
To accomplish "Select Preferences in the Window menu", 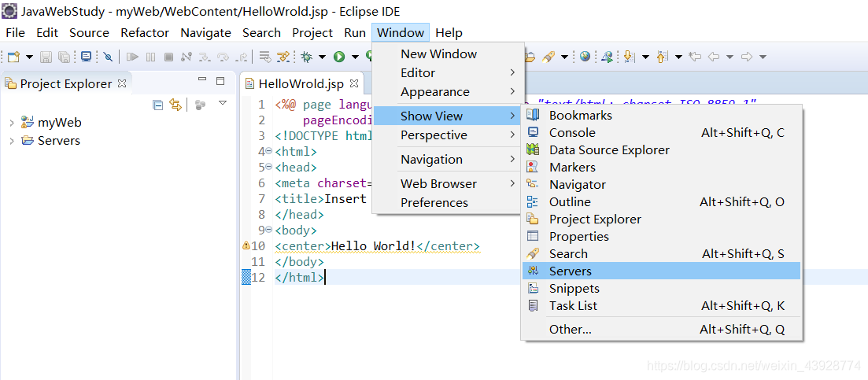I will pos(447,203).
